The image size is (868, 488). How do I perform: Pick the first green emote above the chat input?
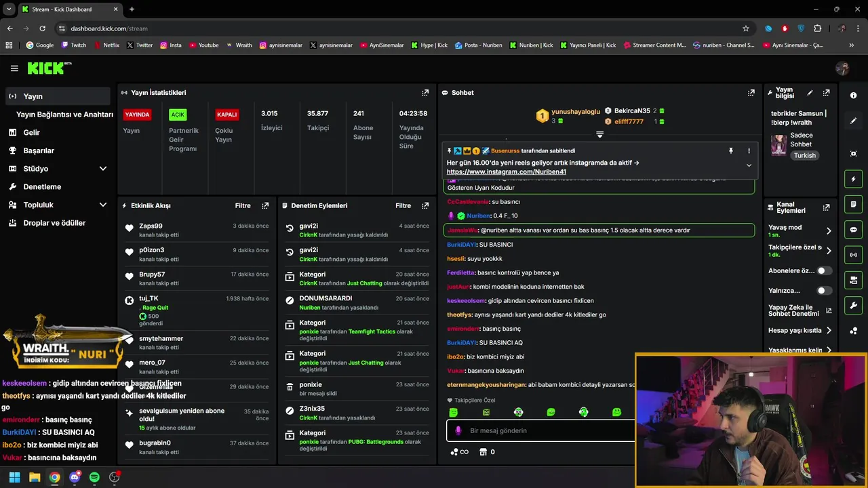point(454,412)
